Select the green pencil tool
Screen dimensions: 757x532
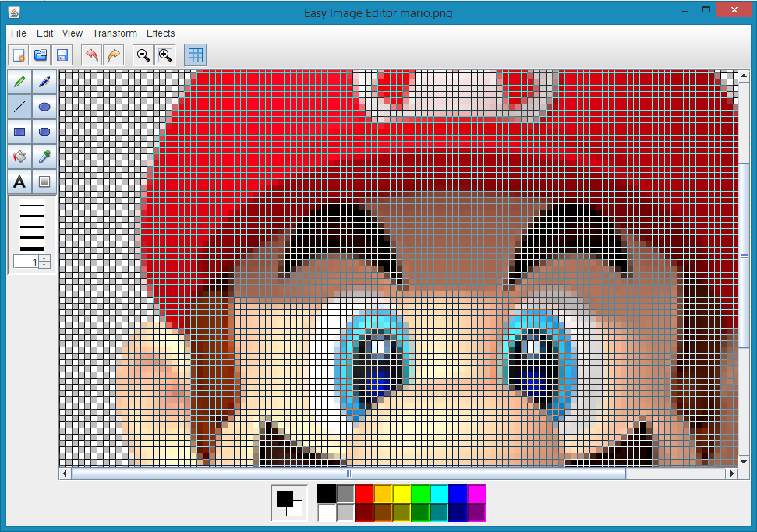tap(19, 82)
